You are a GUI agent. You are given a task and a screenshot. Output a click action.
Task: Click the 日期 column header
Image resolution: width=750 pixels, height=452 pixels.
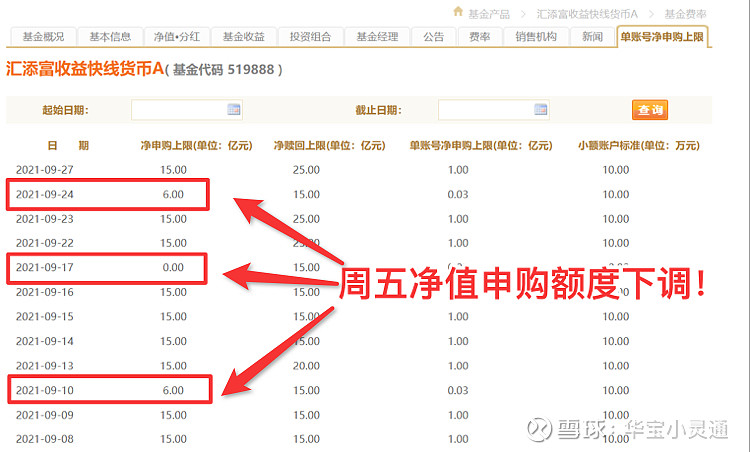[x=68, y=145]
